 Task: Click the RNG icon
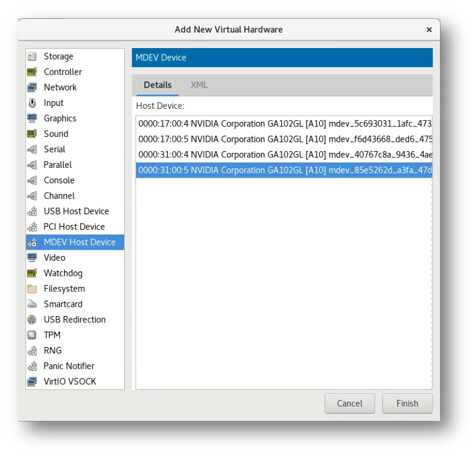pos(32,350)
